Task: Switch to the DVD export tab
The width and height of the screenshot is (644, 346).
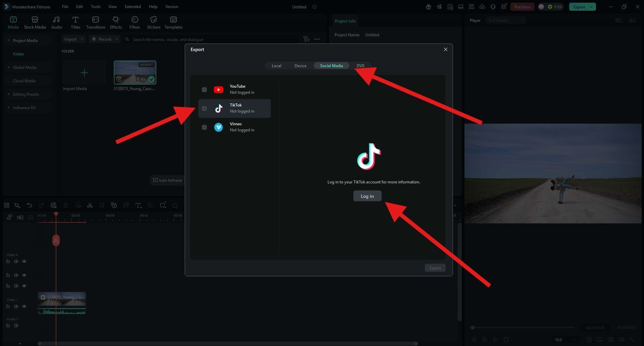Action: (360, 66)
